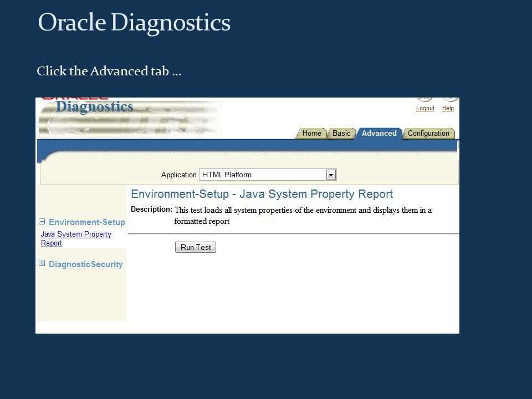Select the Advanced tab
Screen dimensions: 532x399
coord(379,133)
